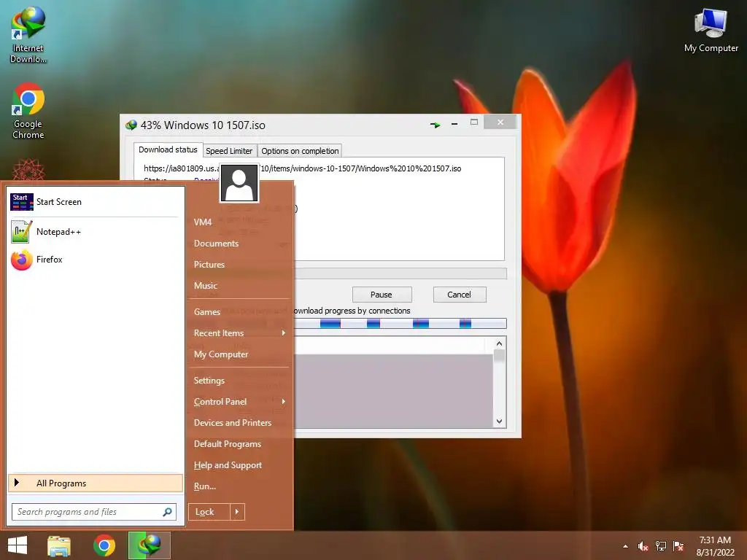
Task: Click IDM icon in download window title
Action: coord(131,125)
